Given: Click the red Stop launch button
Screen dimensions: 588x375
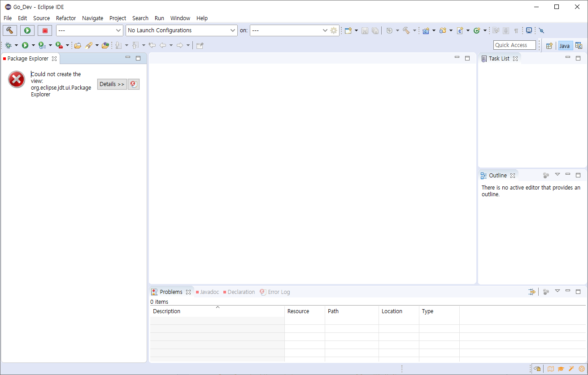Looking at the screenshot, I should click(x=45, y=30).
